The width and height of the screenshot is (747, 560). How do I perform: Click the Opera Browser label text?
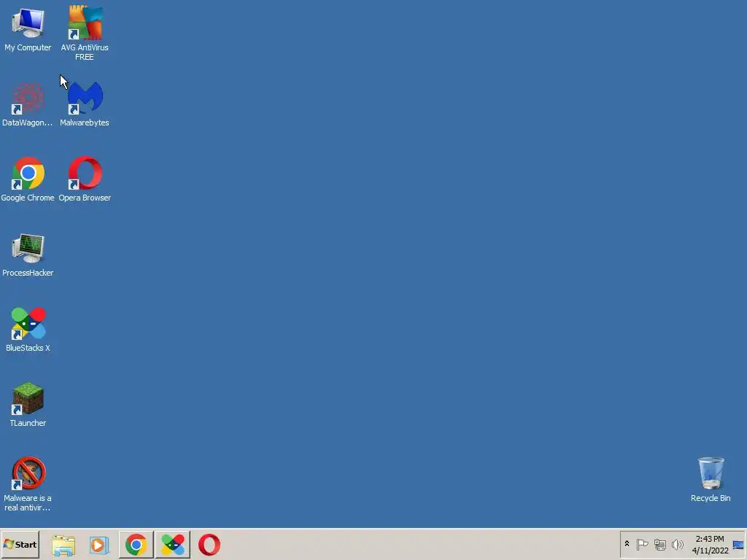pos(85,198)
